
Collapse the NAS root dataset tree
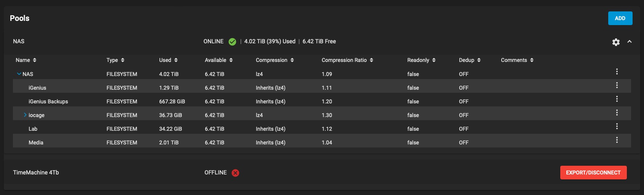[19, 74]
